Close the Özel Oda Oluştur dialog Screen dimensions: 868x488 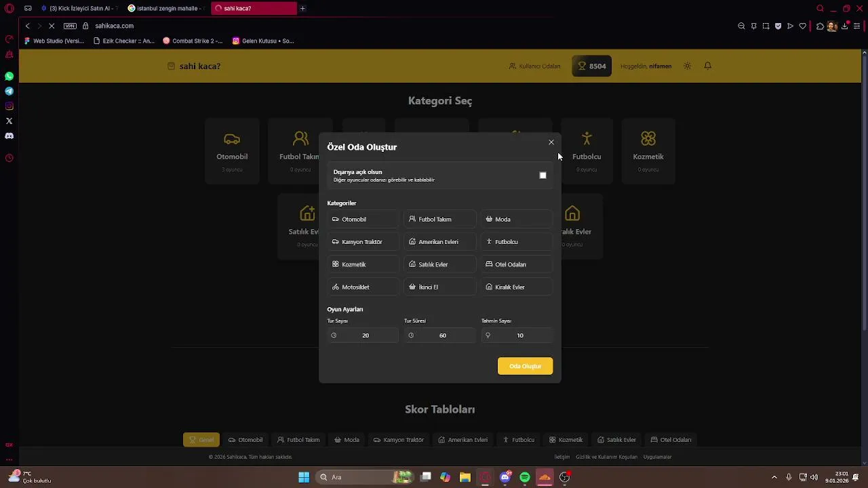coord(551,142)
